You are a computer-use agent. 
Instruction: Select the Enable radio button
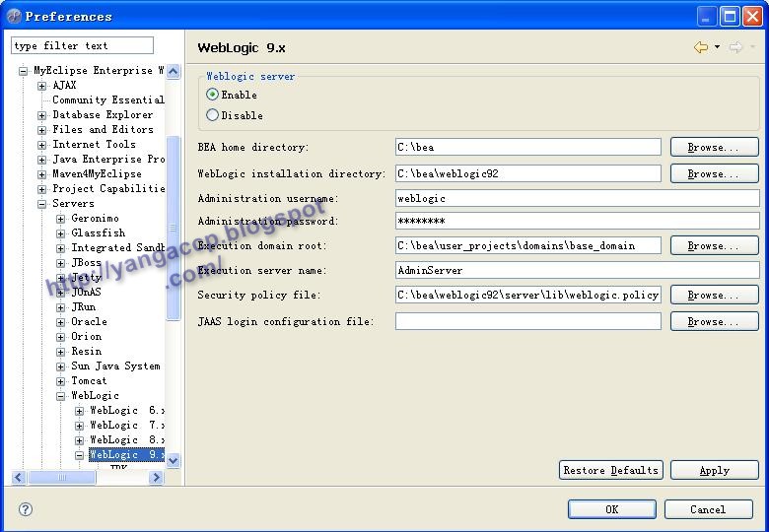tap(212, 94)
